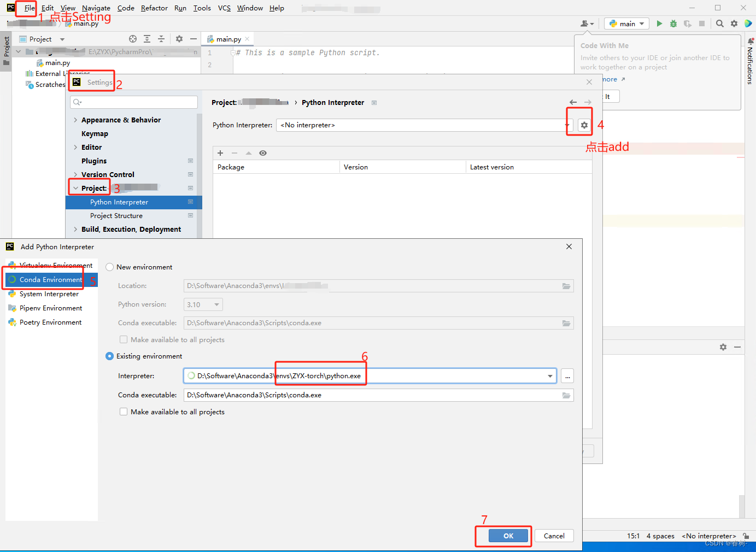
Task: Browse Location folder icon
Action: [x=566, y=286]
